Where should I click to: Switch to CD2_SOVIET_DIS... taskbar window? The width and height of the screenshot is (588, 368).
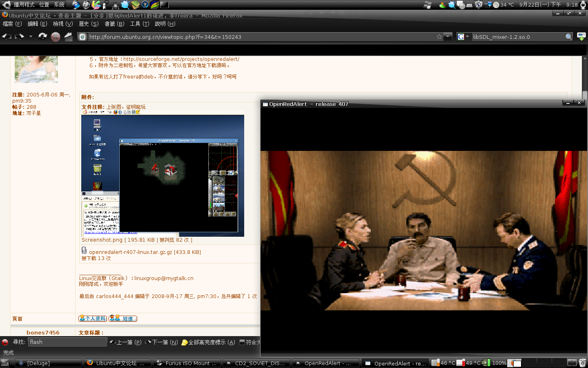(x=256, y=363)
